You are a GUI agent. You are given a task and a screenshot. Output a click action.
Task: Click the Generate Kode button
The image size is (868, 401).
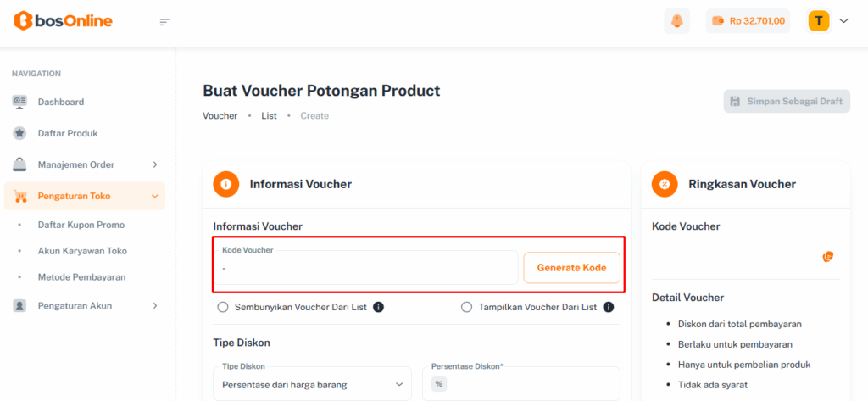571,268
